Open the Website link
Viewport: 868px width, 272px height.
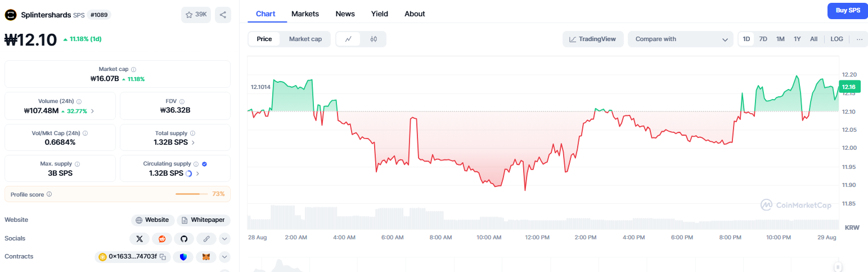[x=152, y=220]
